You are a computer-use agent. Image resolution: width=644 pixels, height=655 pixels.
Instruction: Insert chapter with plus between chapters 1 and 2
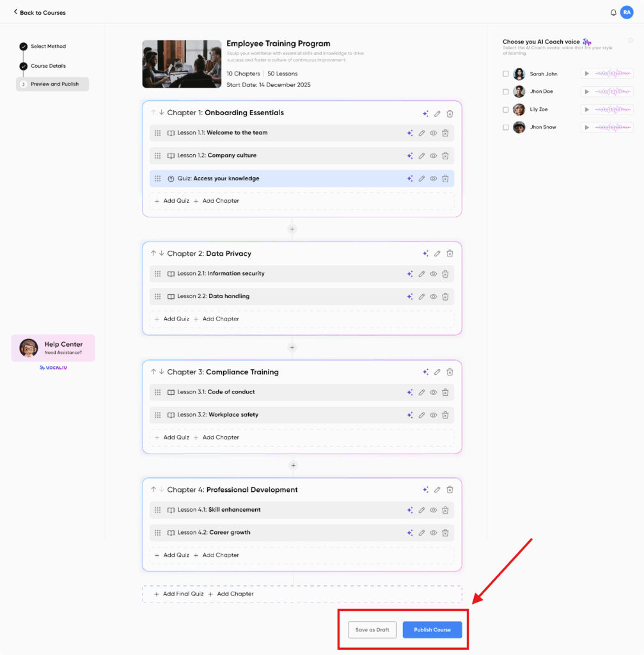(x=292, y=229)
